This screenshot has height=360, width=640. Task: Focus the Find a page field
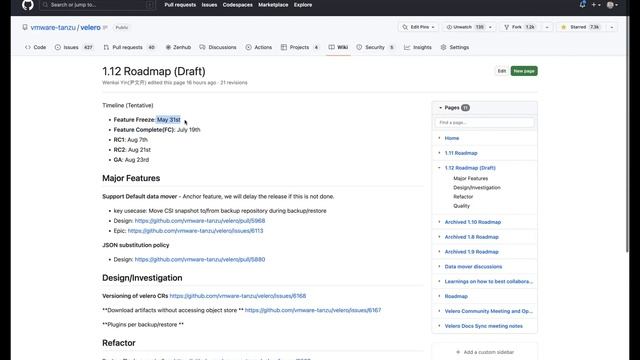click(x=484, y=122)
